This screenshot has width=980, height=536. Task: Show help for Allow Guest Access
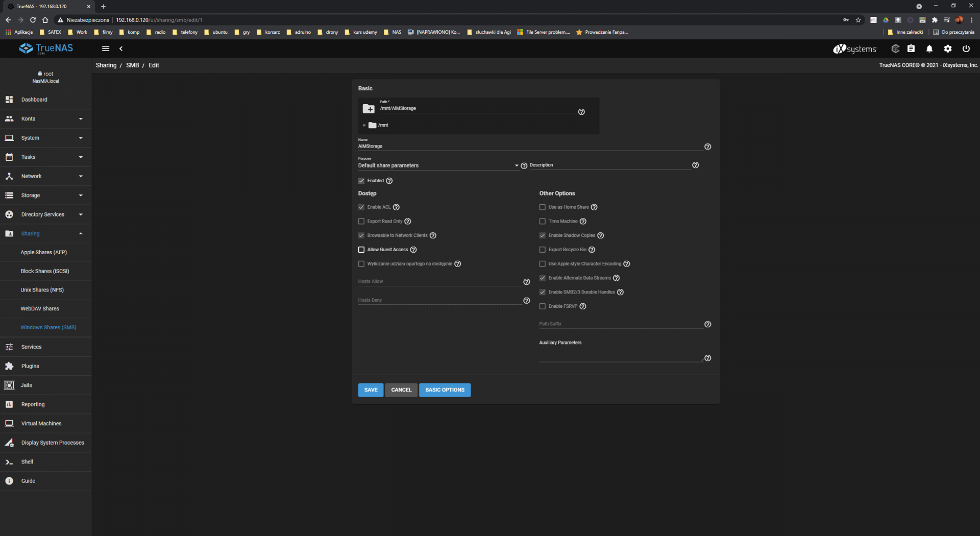coord(414,250)
